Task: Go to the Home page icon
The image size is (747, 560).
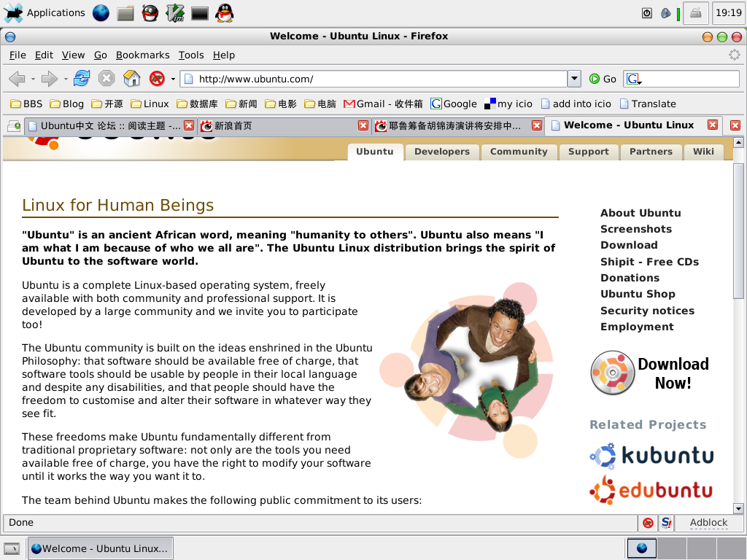Action: click(x=132, y=79)
